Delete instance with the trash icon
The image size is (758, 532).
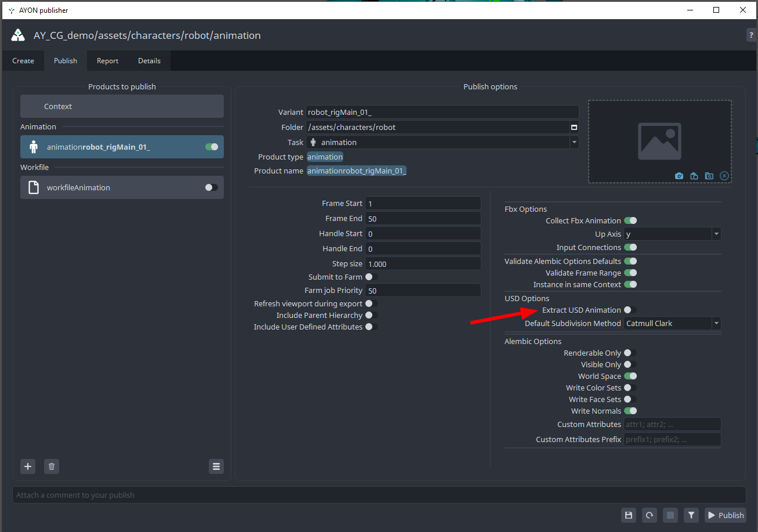click(x=52, y=466)
